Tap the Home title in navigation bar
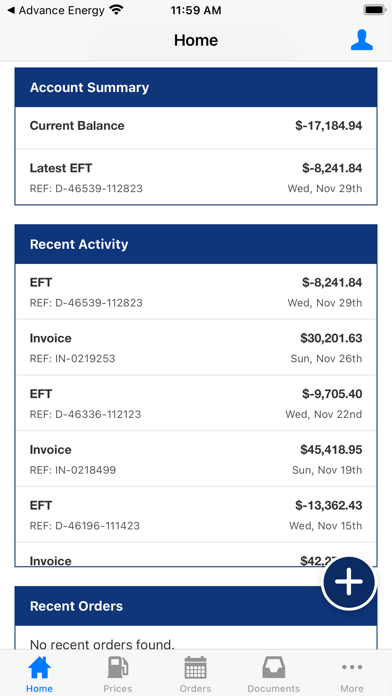Image resolution: width=392 pixels, height=696 pixels. (x=196, y=40)
